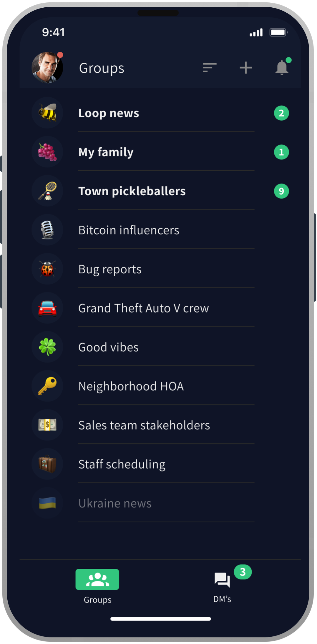The width and height of the screenshot is (317, 644).
Task: Select the Ukraine news group
Action: pos(115,503)
